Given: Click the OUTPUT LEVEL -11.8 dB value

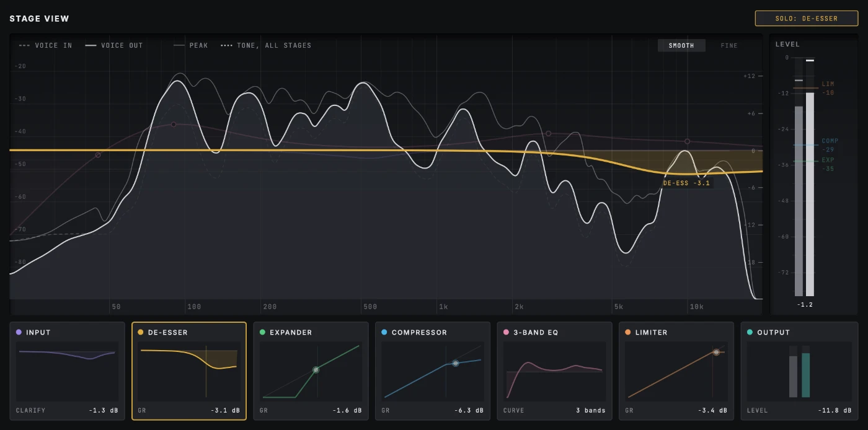Looking at the screenshot, I should tap(835, 410).
